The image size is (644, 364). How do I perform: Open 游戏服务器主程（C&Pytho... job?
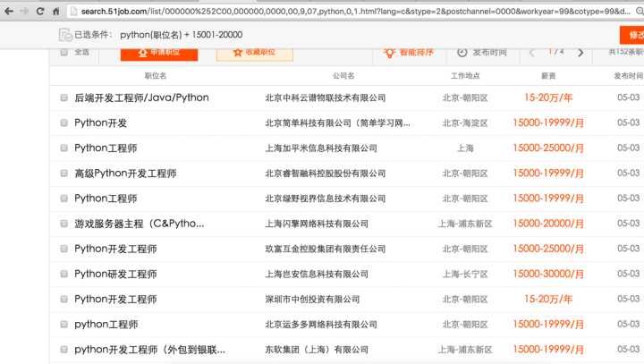(140, 224)
